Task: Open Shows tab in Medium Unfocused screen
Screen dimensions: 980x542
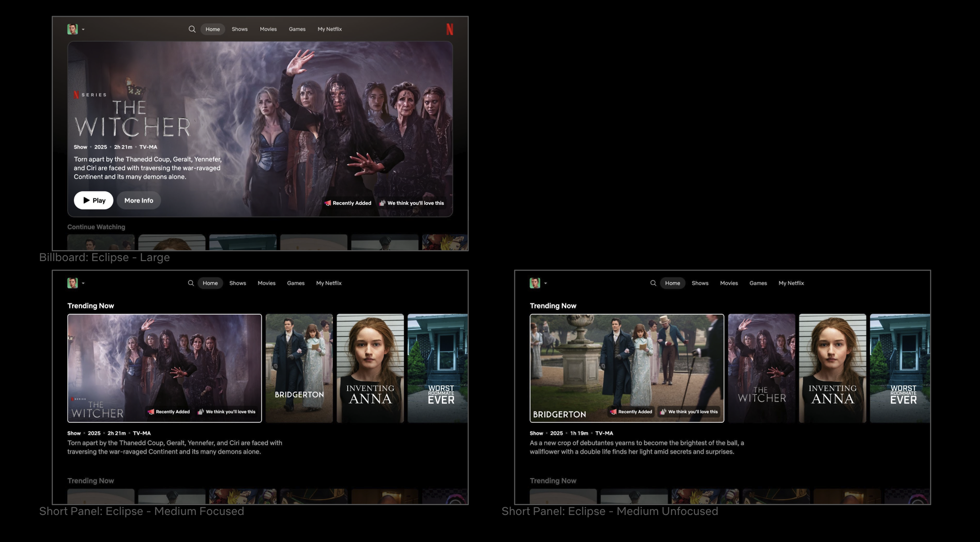Action: coord(700,283)
